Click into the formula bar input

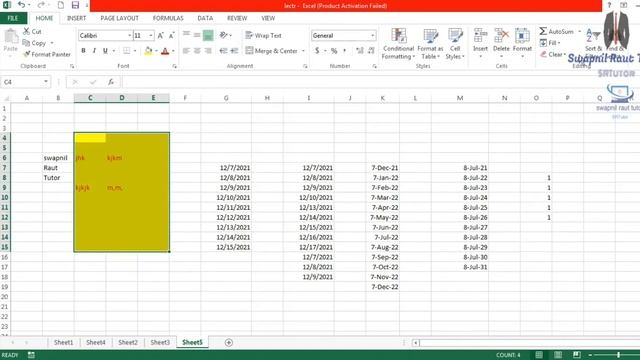pyautogui.click(x=380, y=82)
